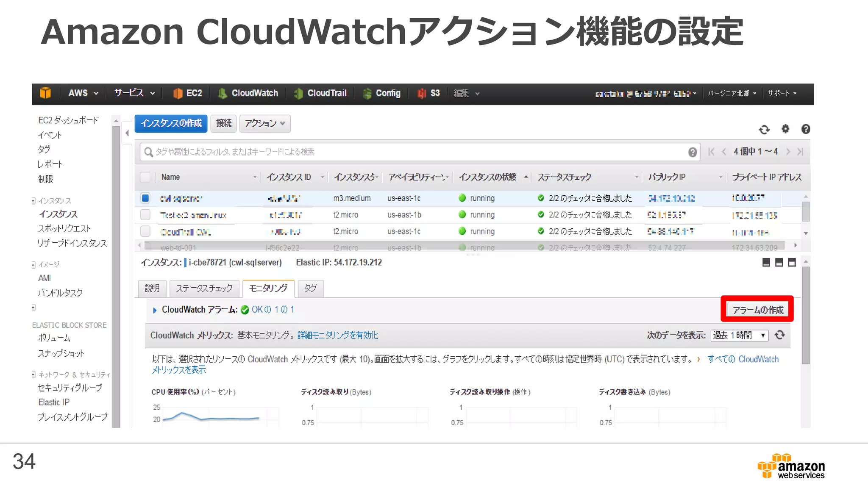Switch to the ステータスチェック tab
Viewport: 868px width, 488px height.
(x=204, y=288)
